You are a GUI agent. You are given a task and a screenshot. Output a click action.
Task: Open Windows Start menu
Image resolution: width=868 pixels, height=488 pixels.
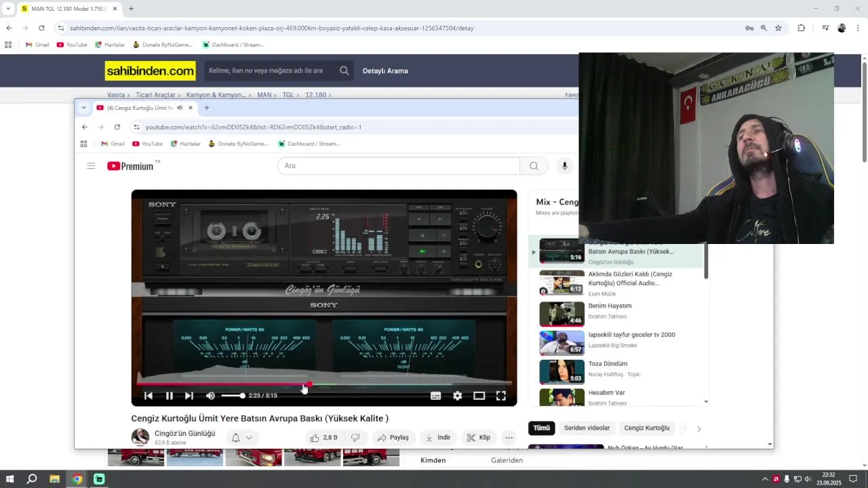(x=10, y=479)
